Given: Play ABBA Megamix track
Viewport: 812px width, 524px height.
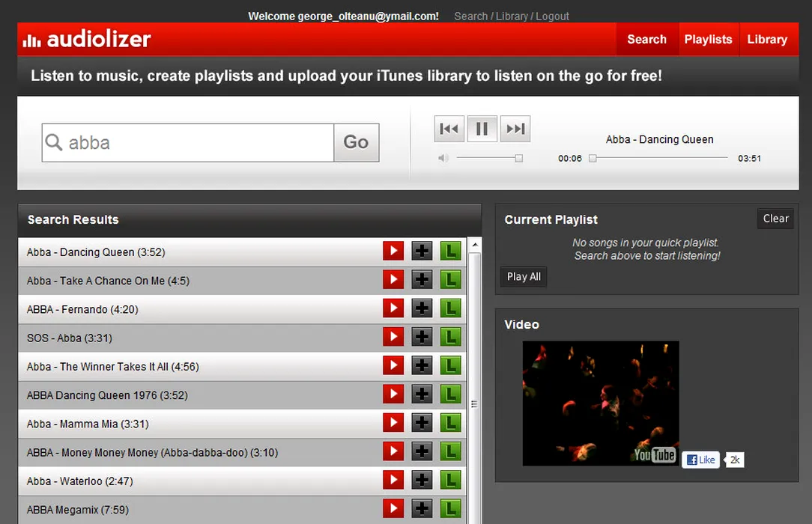Looking at the screenshot, I should [x=393, y=508].
